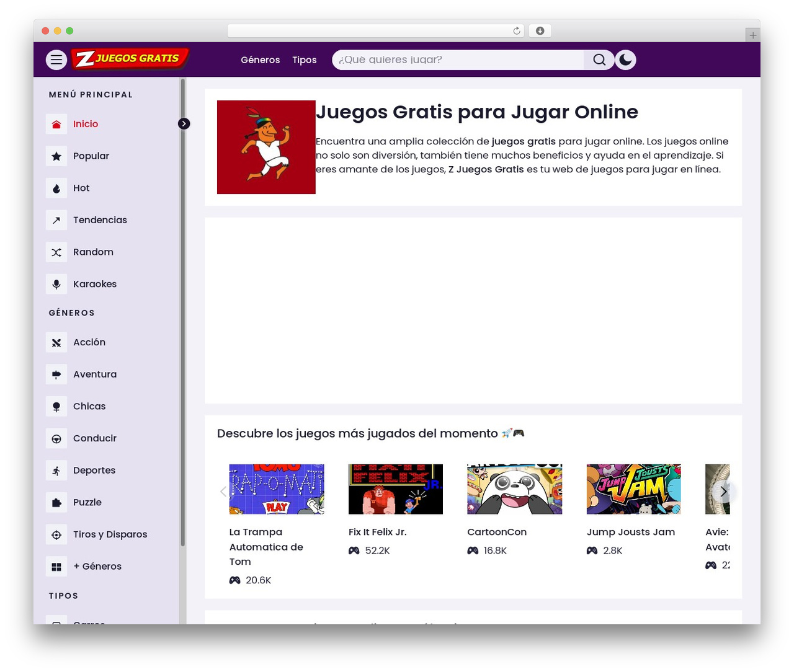The width and height of the screenshot is (794, 672).
Task: Select Acción genre label
Action: (x=89, y=343)
